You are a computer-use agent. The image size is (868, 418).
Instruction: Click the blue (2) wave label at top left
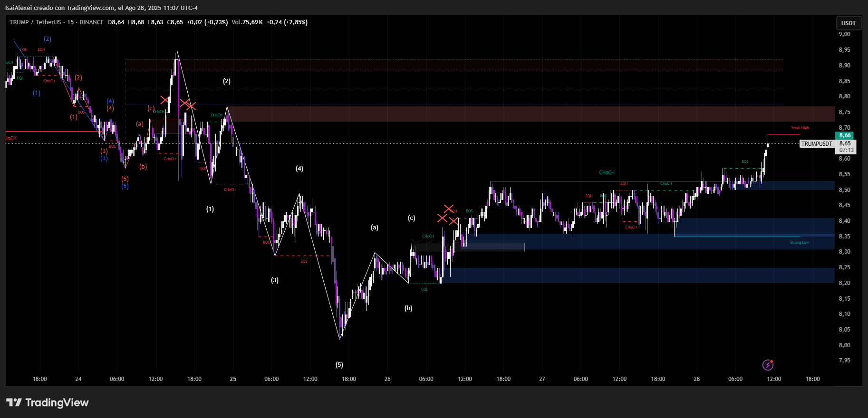[x=48, y=39]
